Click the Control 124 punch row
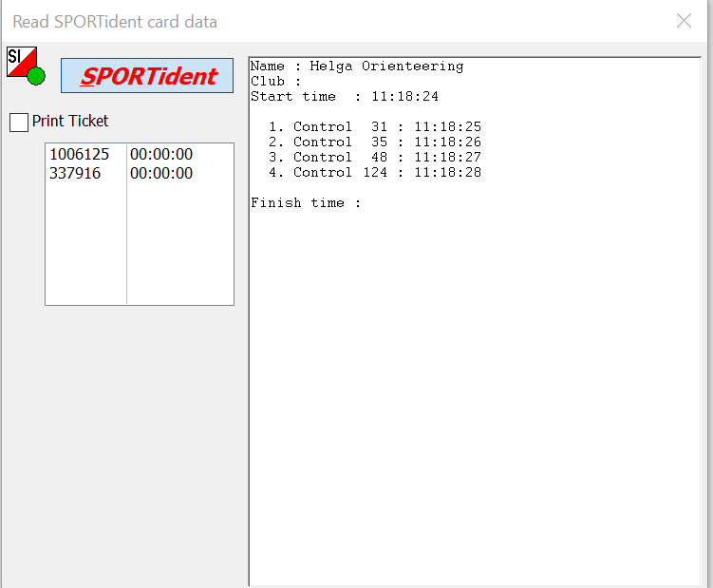Viewport: 713px width, 588px height. click(375, 173)
